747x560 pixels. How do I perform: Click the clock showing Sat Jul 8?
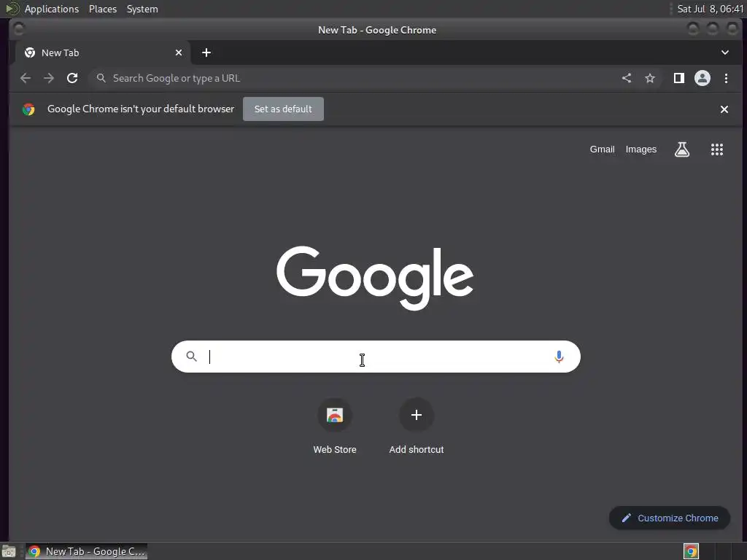coord(710,9)
